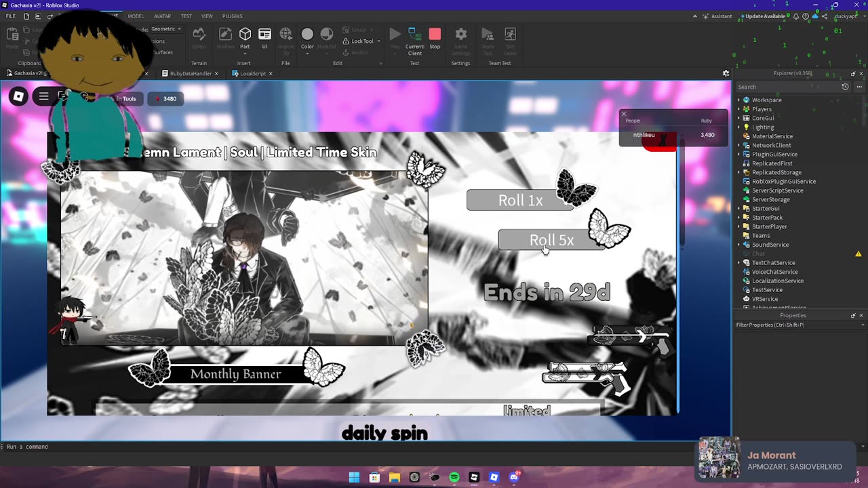Select MaterialService in Explorer
The height and width of the screenshot is (488, 868).
pos(772,136)
